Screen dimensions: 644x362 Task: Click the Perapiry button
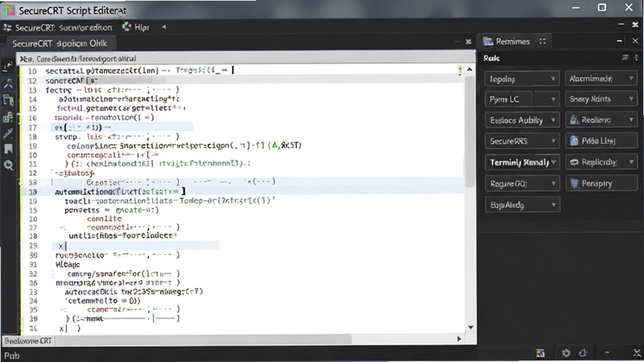pos(601,183)
